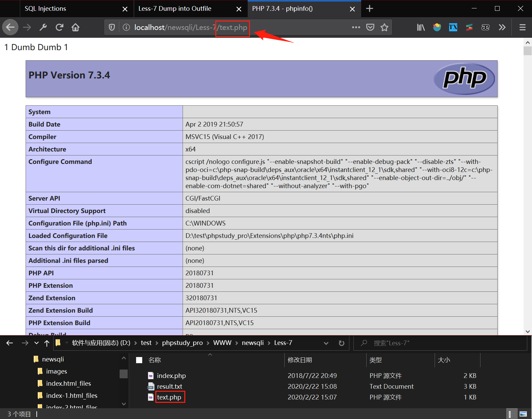Viewport: 532px width, 419px height.
Task: Click the breadcrumb overflow chevron in Explorer
Action: (x=67, y=343)
